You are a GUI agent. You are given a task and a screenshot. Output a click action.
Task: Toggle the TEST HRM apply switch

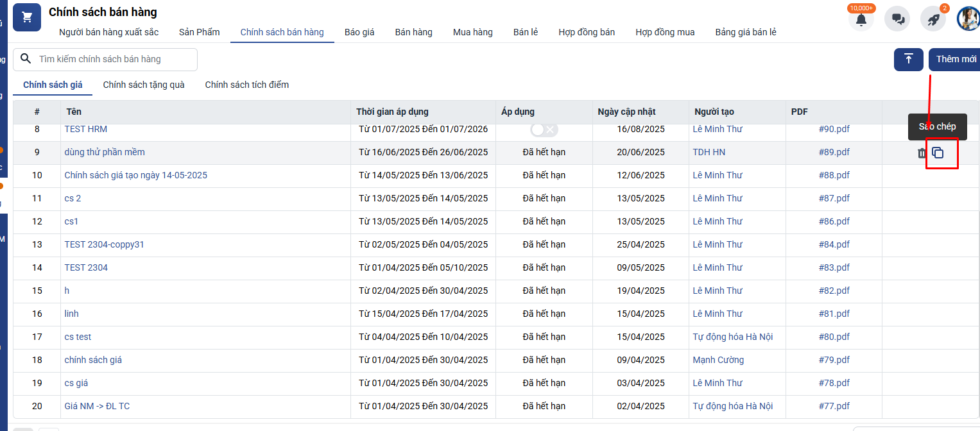[x=544, y=130]
